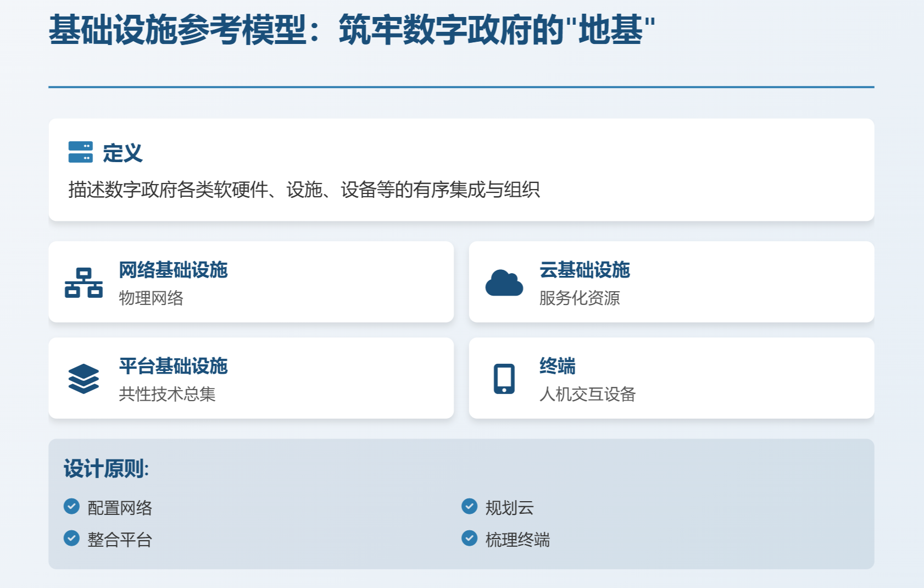Viewport: 924px width, 588px height.
Task: Click the 人机交互设备 subtitle text
Action: click(587, 394)
